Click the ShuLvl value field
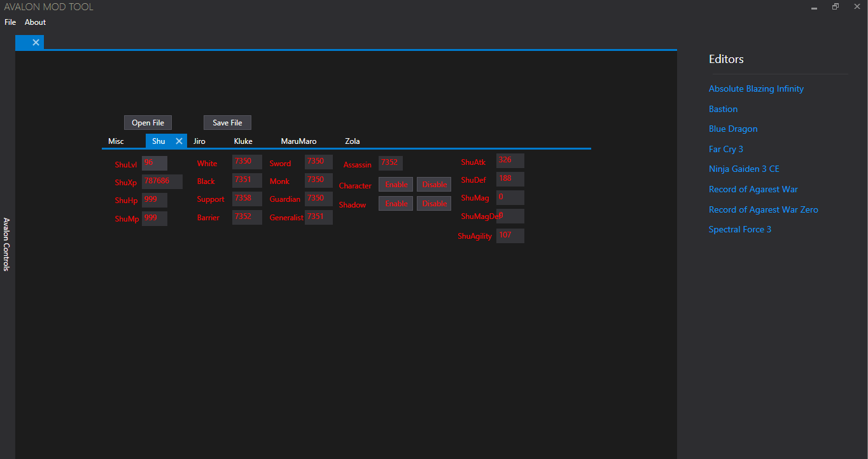This screenshot has width=868, height=459. tap(154, 164)
